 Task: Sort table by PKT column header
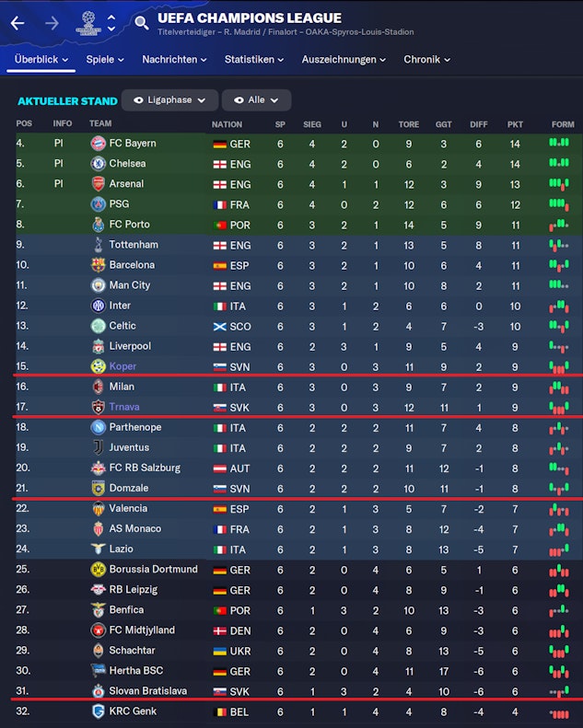click(515, 124)
